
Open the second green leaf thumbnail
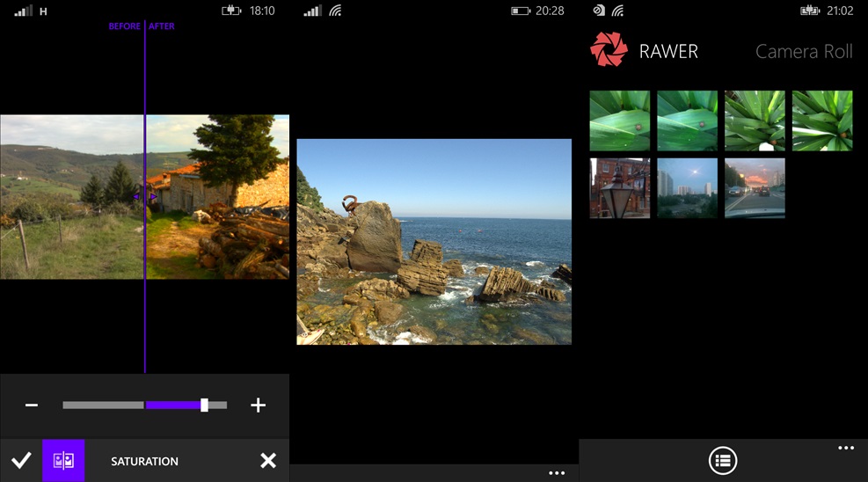coord(687,120)
